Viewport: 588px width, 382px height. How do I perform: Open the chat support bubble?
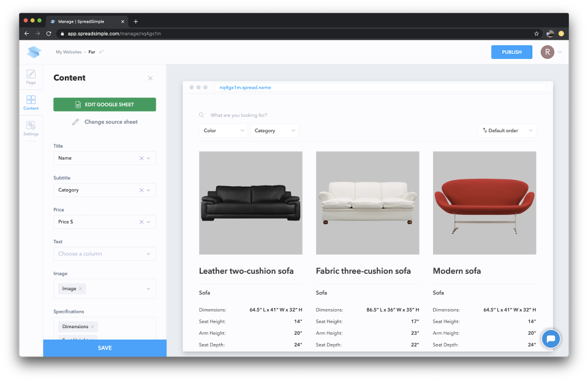(551, 339)
